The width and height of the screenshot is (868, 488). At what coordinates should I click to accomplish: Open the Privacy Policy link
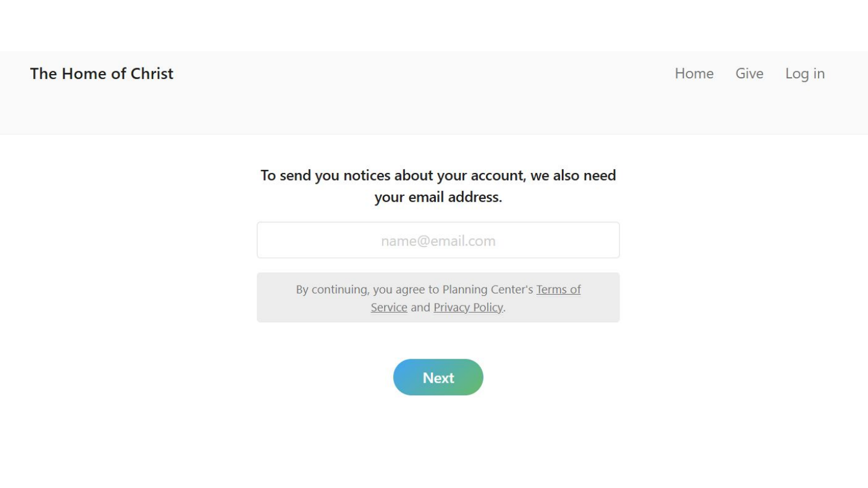tap(468, 307)
